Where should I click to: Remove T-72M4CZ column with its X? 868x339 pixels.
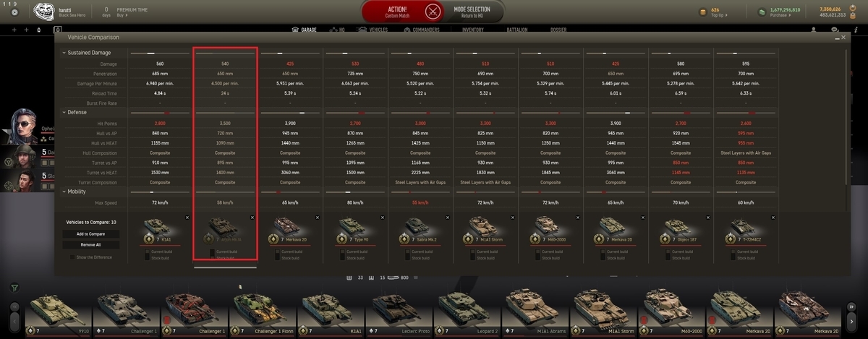point(773,217)
